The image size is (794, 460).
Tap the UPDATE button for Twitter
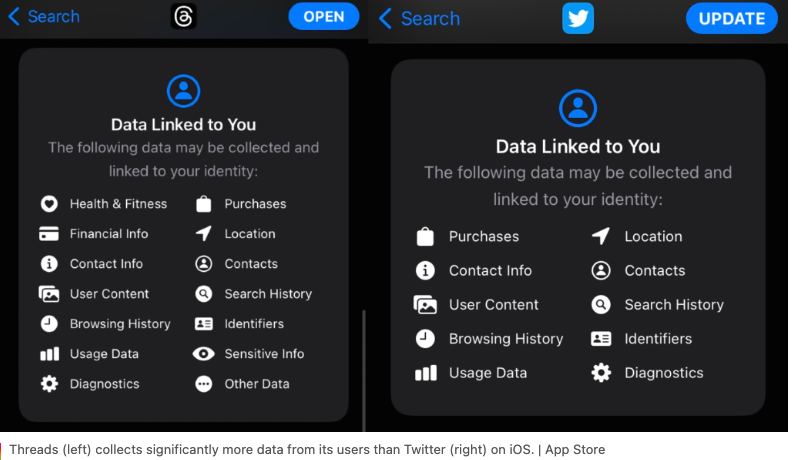tap(732, 19)
